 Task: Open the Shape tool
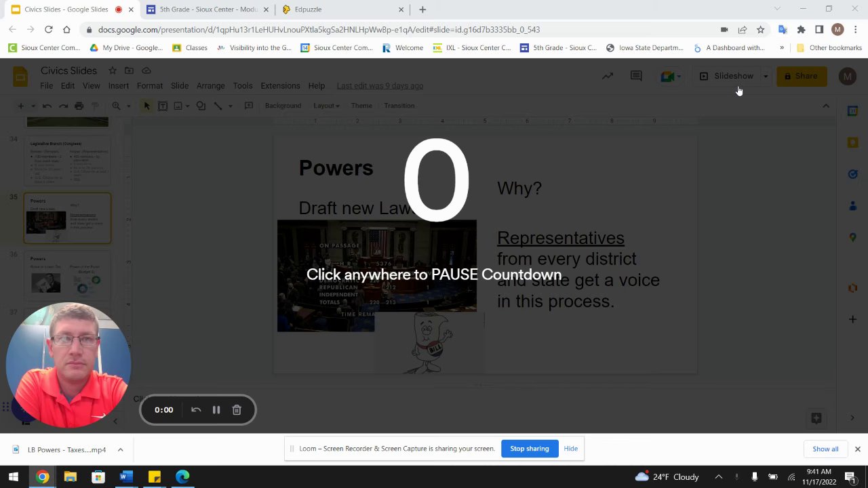click(x=201, y=106)
